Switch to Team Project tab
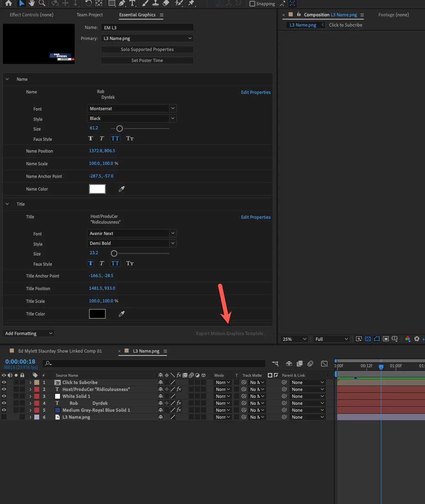Viewport: 425px width, 504px height. pos(90,15)
